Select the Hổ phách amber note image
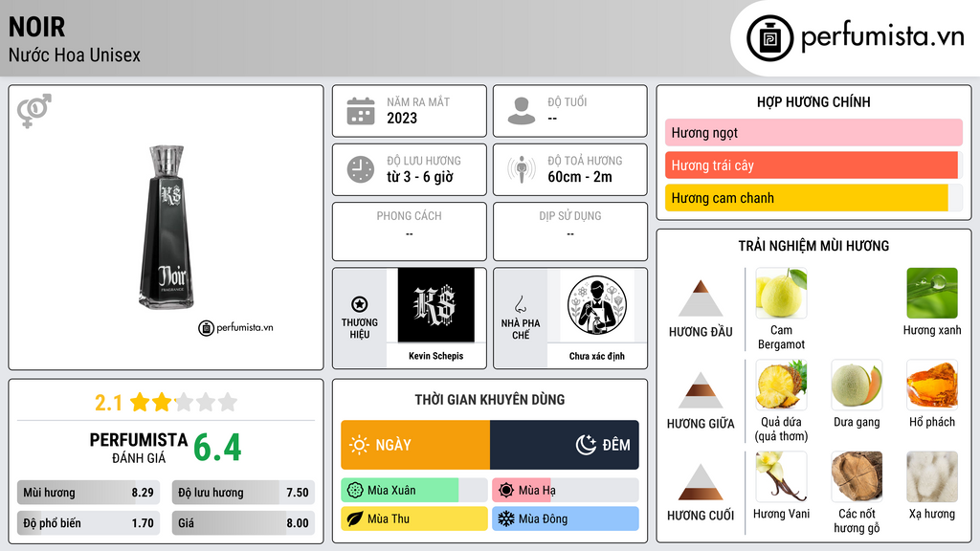This screenshot has width=980, height=551. [932, 385]
